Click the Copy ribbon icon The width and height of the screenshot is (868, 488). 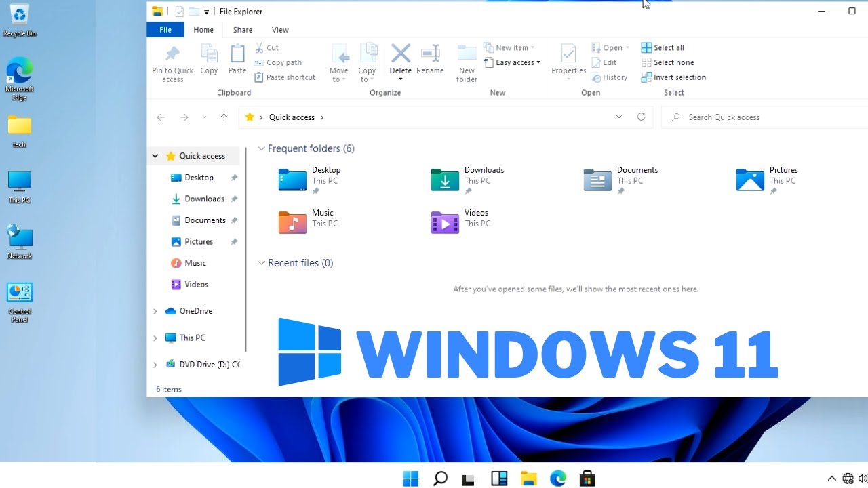pos(209,59)
